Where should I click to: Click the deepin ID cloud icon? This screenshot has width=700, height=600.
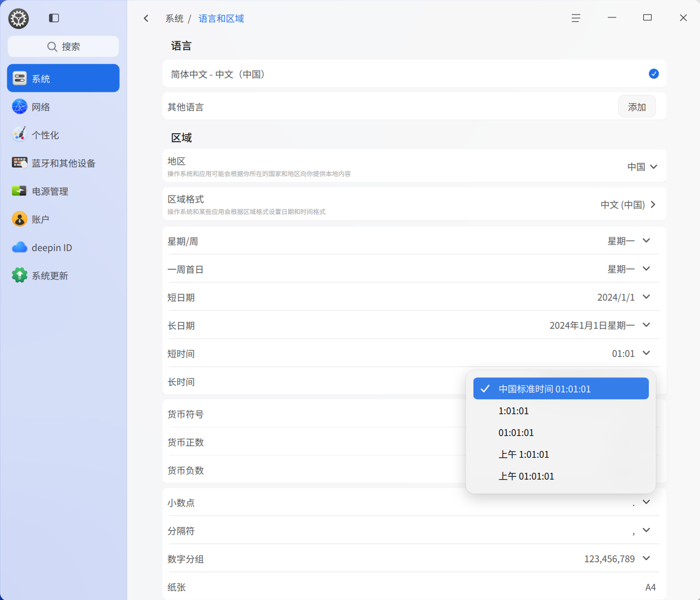[20, 247]
